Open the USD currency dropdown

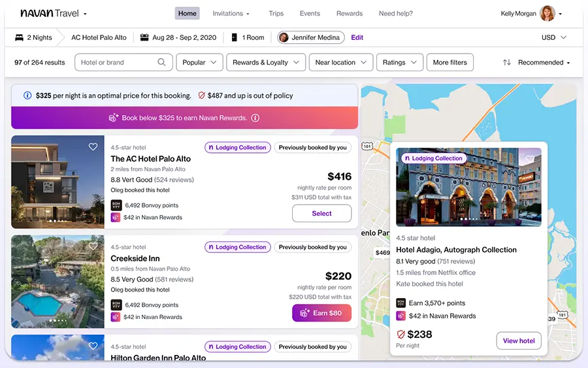[x=553, y=38]
